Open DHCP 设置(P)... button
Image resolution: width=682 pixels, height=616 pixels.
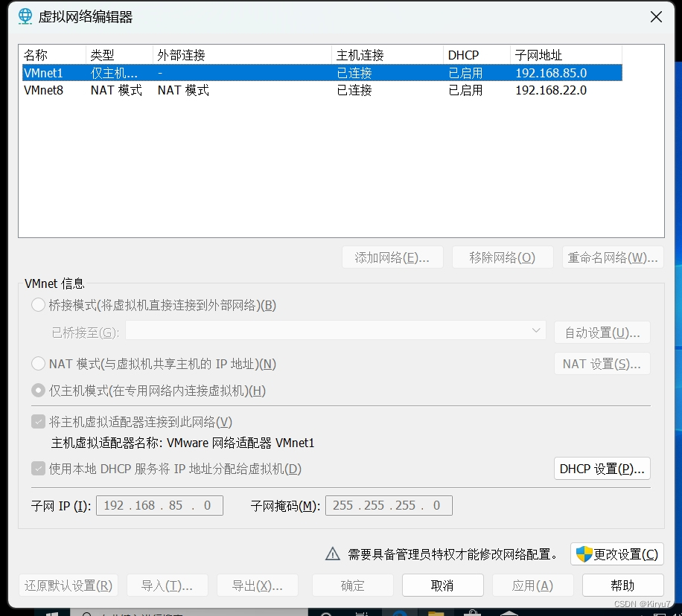602,468
